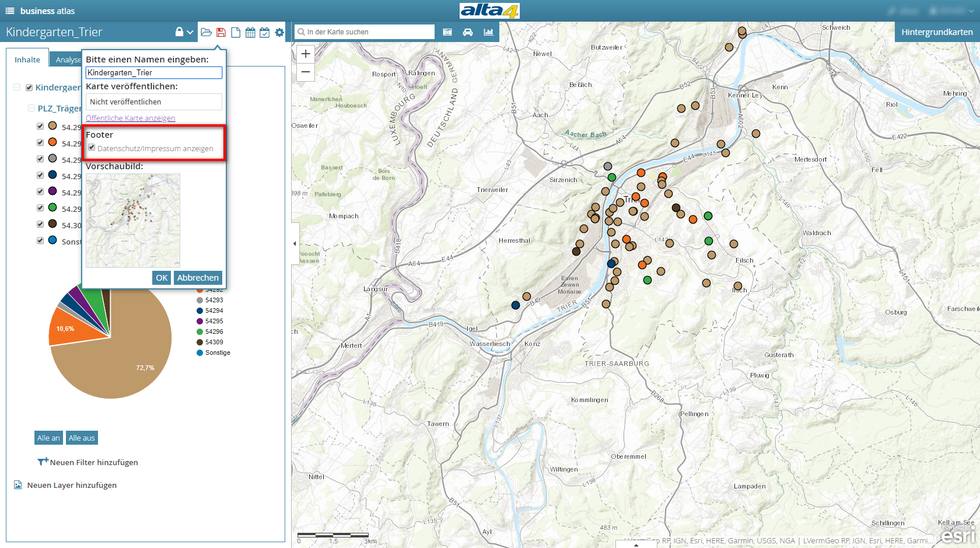Viewport: 980px width, 548px height.
Task: Click the red save map icon
Action: click(x=221, y=32)
